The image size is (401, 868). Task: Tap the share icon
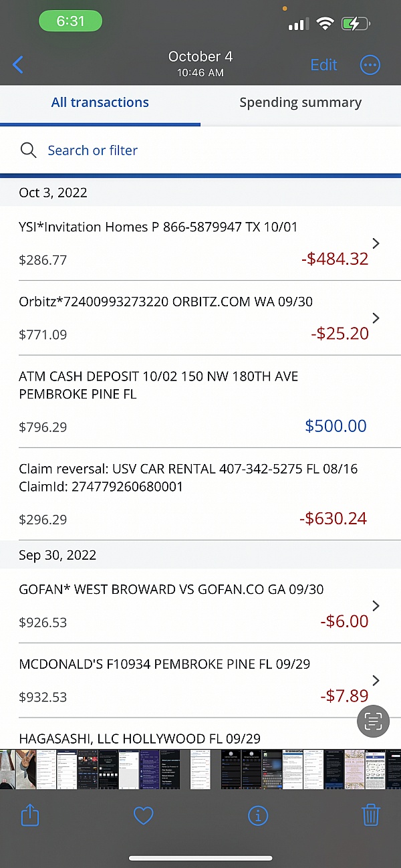coord(31,815)
